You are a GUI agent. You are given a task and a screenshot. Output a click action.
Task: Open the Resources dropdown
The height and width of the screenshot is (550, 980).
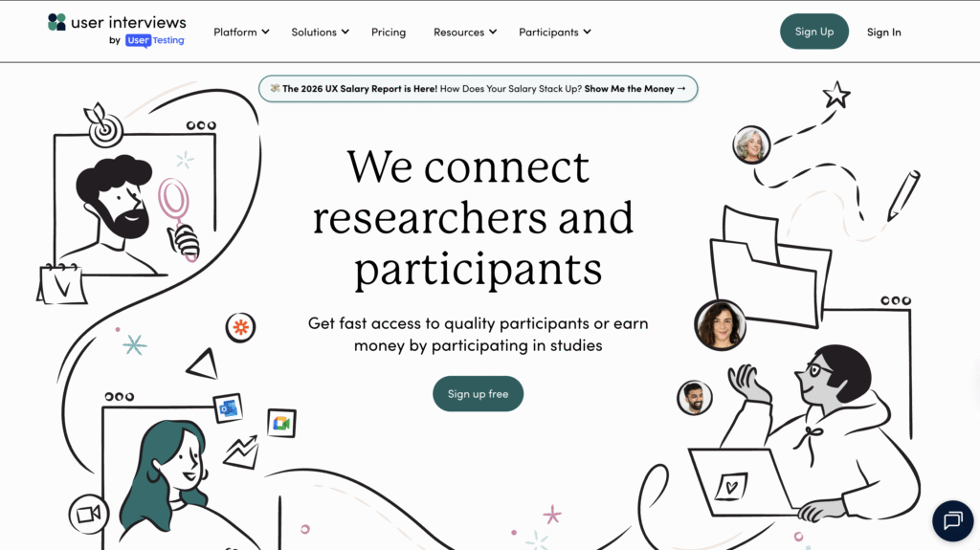click(x=465, y=32)
